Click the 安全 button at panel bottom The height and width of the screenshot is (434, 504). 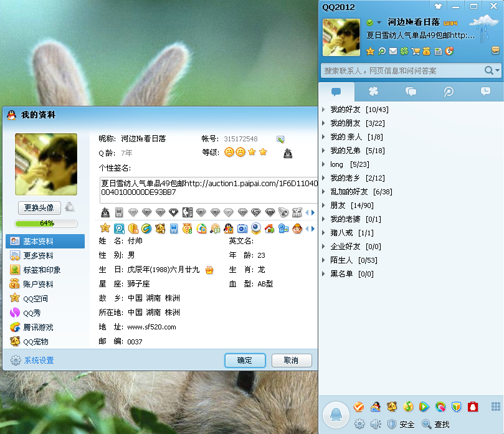(x=401, y=425)
